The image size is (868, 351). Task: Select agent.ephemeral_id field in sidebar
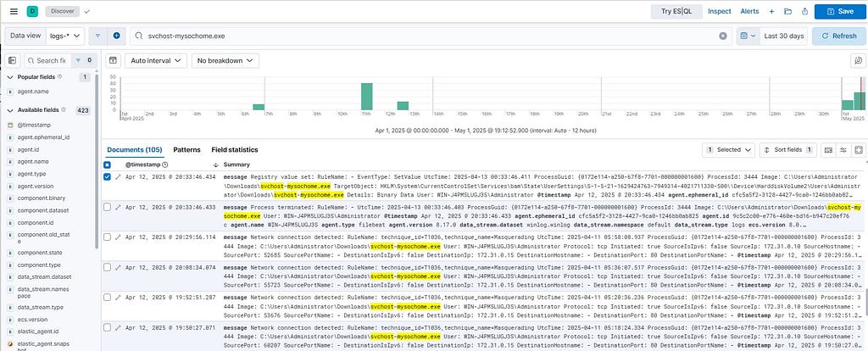point(44,136)
